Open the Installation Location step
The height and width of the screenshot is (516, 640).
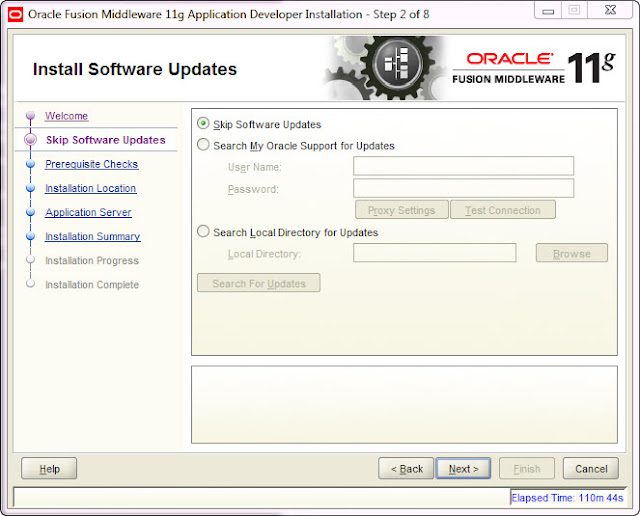tap(91, 188)
